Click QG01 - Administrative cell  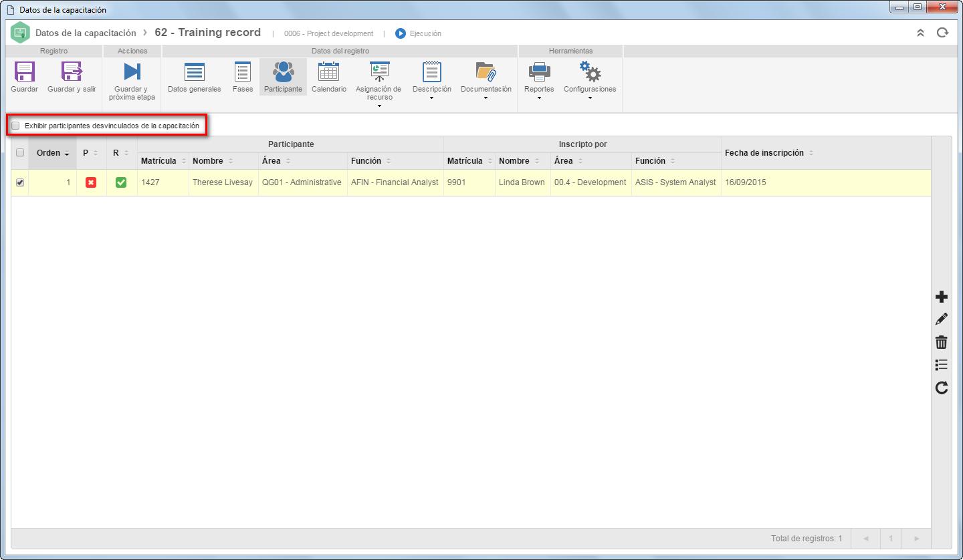(302, 182)
